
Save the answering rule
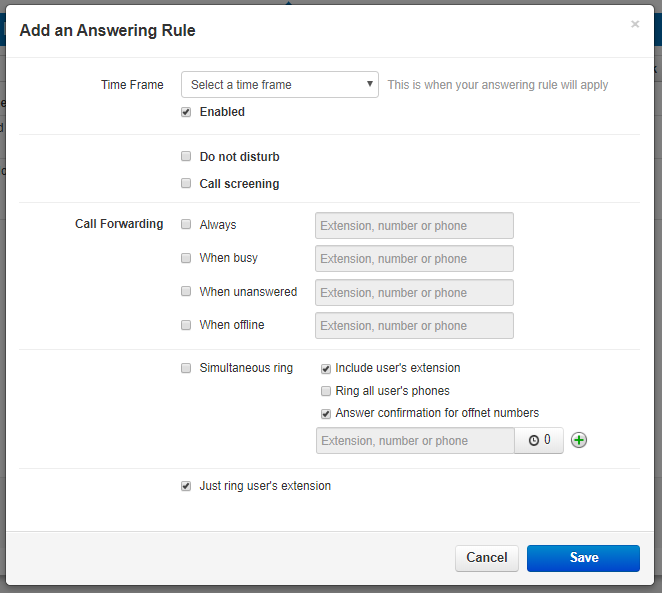pos(583,558)
